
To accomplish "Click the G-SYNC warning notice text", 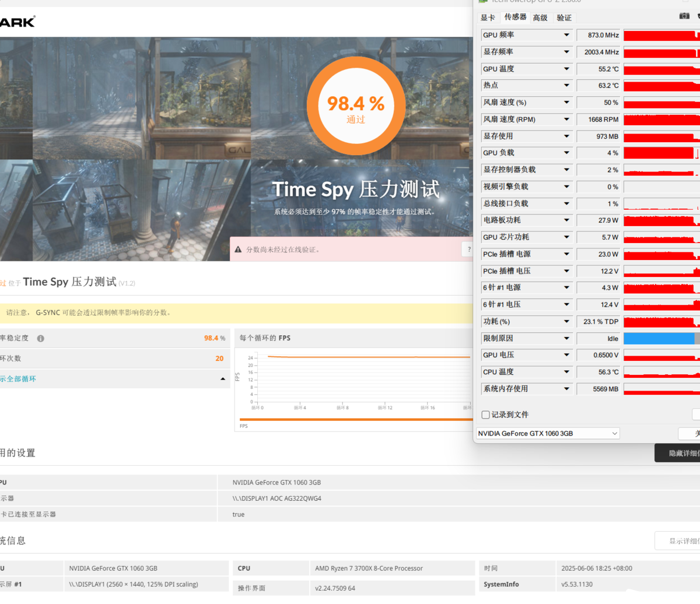I will [89, 313].
